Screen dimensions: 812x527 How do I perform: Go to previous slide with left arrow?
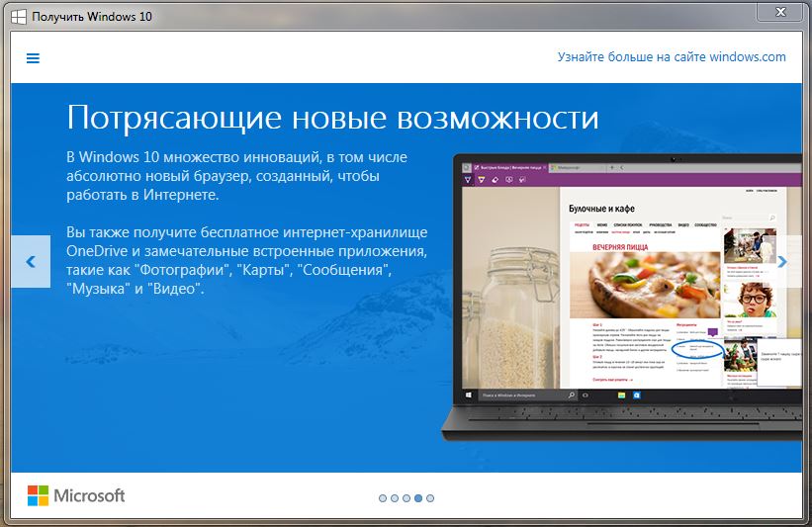31,261
